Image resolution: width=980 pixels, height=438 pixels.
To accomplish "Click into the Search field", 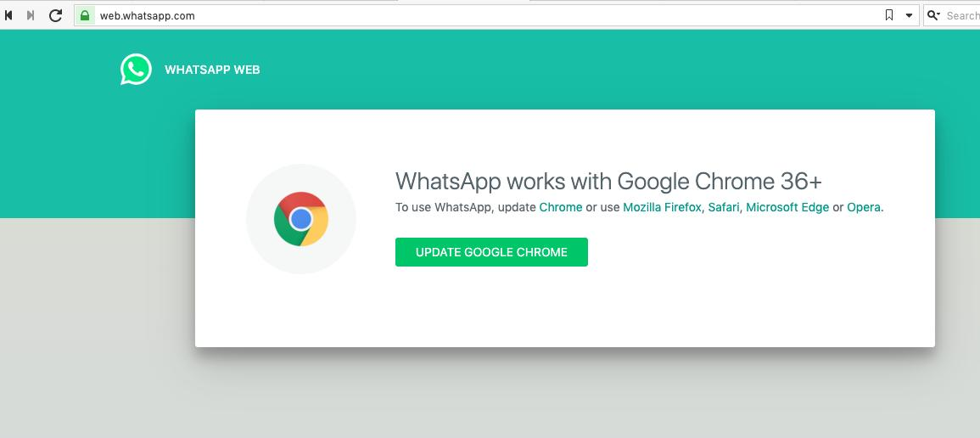I will click(x=962, y=15).
